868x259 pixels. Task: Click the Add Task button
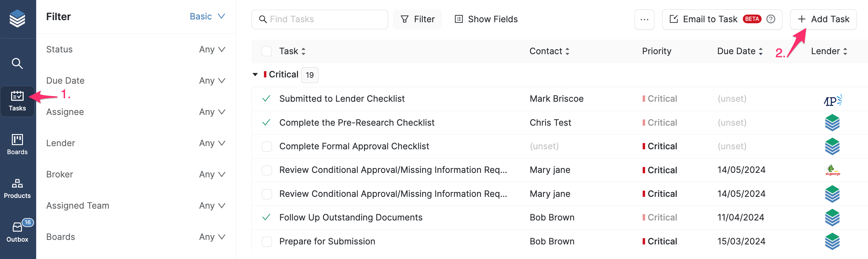click(x=823, y=19)
